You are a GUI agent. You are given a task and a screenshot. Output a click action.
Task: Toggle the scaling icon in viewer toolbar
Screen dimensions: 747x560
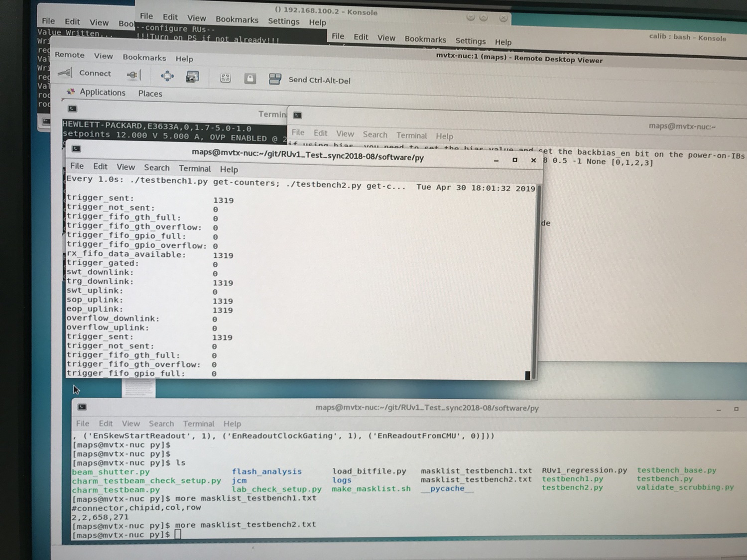(225, 78)
